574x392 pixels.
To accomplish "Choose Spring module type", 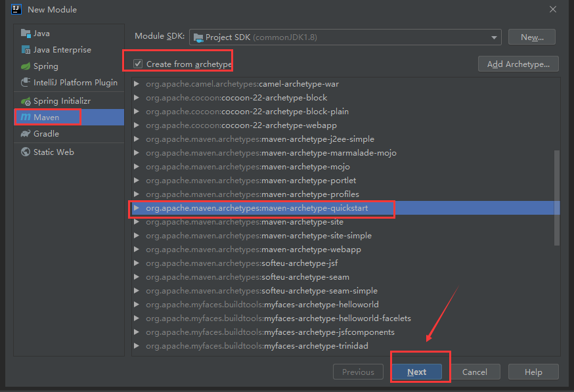I will pyautogui.click(x=69, y=66).
